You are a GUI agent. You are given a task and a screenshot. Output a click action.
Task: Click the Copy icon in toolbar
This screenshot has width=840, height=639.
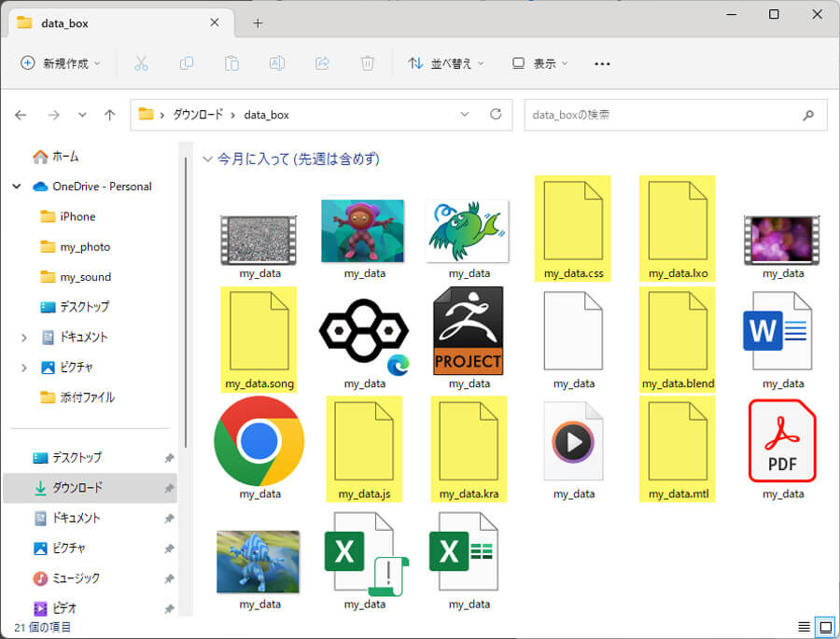[x=187, y=63]
